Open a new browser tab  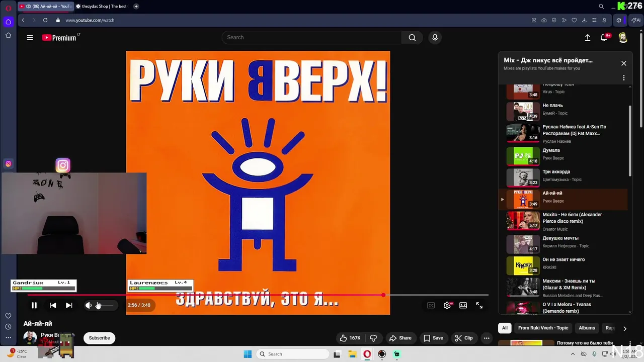[136, 7]
